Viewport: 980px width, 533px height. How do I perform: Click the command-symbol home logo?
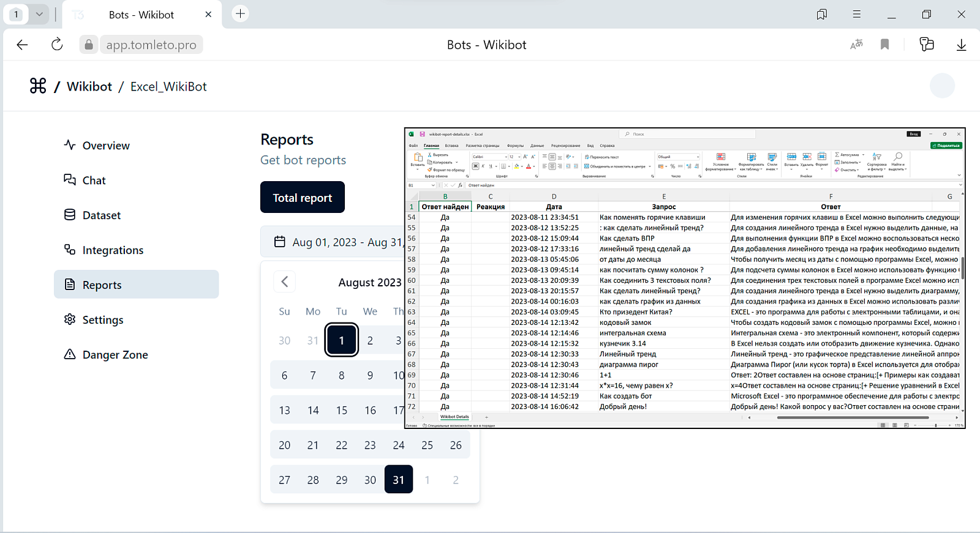(38, 86)
